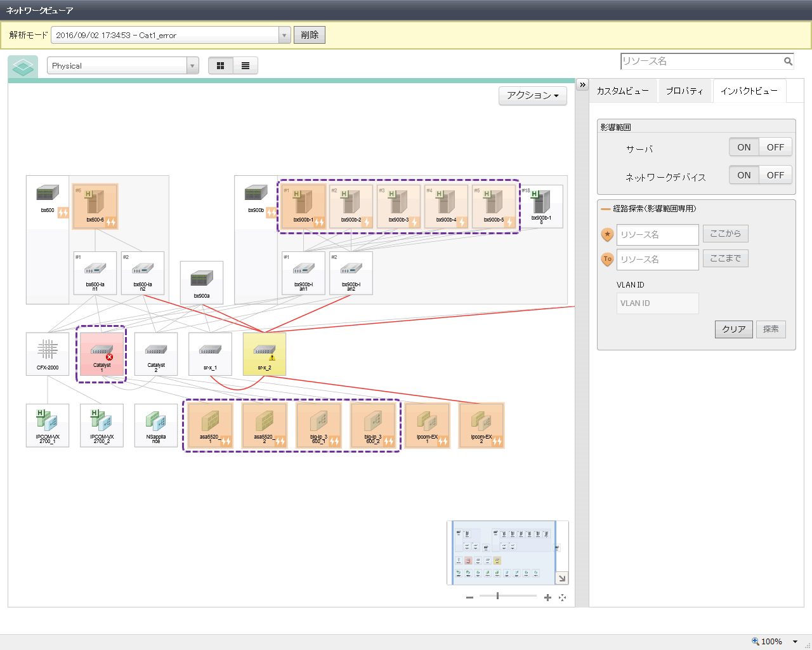Select blade server bx900b-1
812x650 pixels.
coord(303,206)
